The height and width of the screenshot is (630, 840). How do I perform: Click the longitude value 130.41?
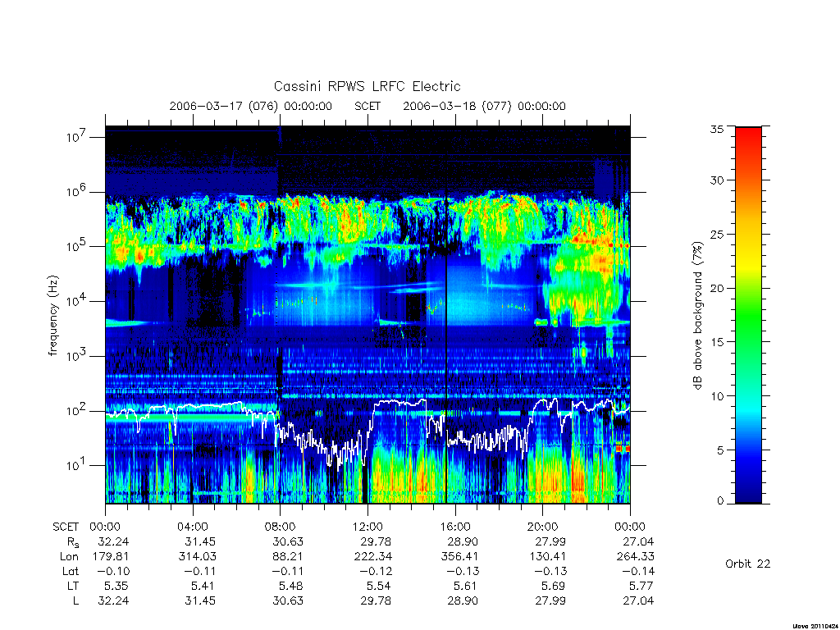click(x=547, y=557)
